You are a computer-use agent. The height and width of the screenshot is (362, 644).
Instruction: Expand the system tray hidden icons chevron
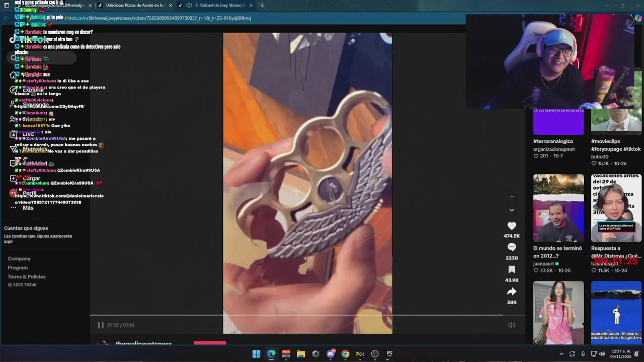click(x=561, y=354)
